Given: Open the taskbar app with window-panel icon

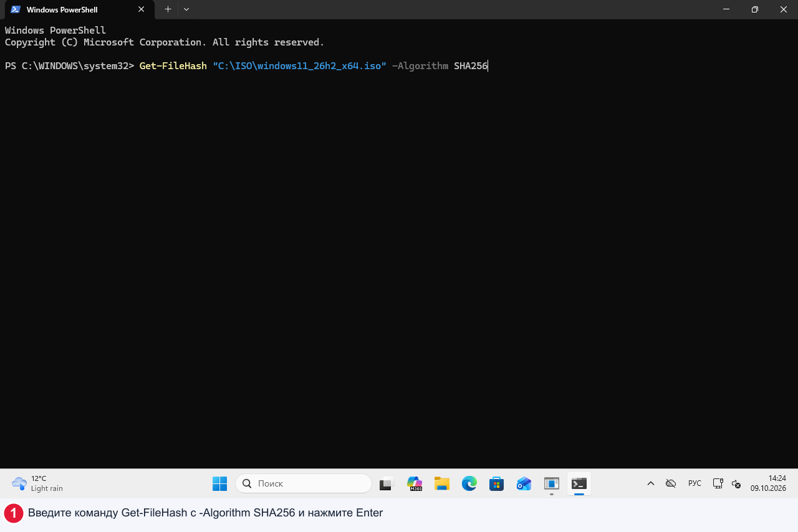Looking at the screenshot, I should (x=552, y=483).
